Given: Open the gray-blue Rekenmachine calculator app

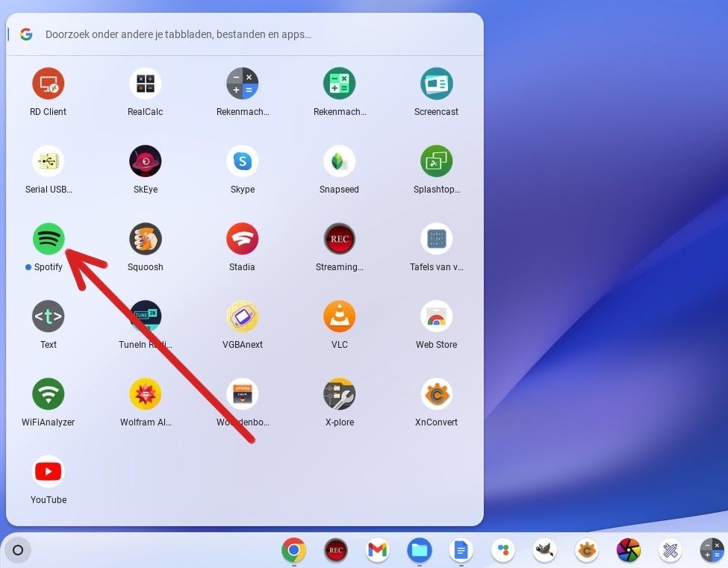Looking at the screenshot, I should click(x=243, y=84).
